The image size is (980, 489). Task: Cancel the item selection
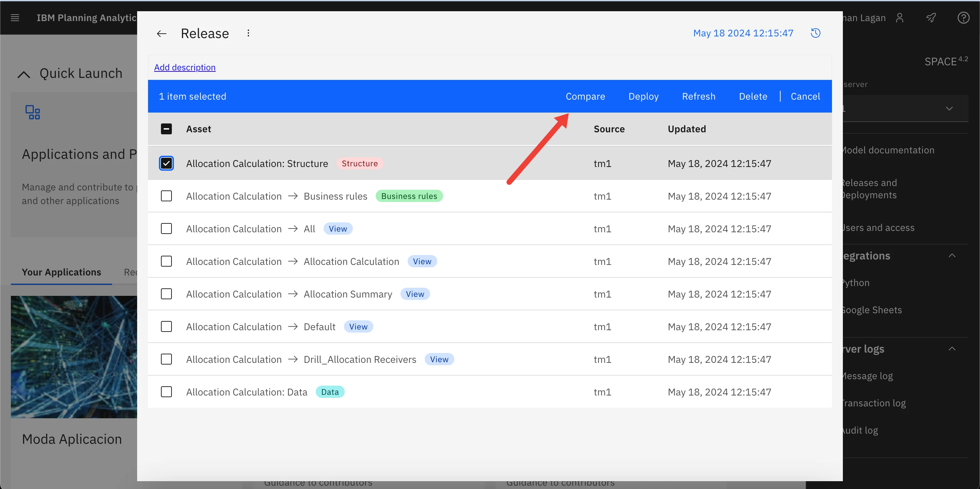805,96
